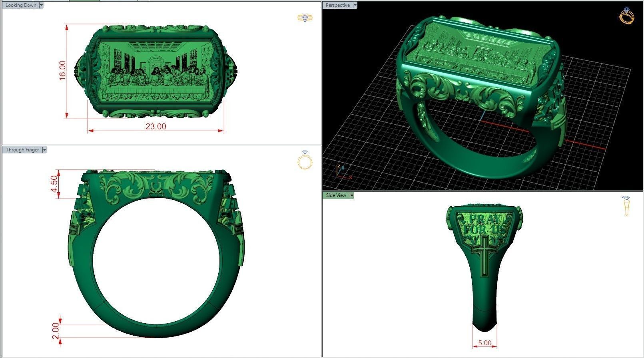This screenshot has height=358, width=644.
Task: Open the Perspective viewport dropdown arrow
Action: 355,5
